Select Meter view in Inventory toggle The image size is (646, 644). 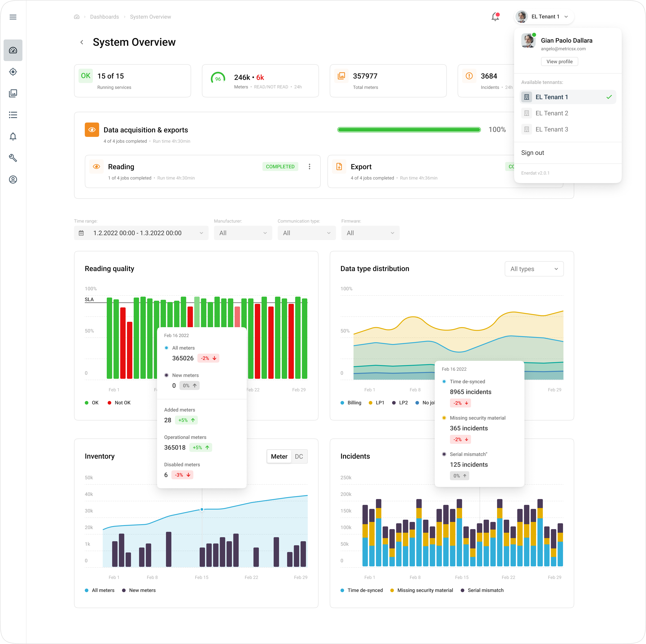click(279, 456)
